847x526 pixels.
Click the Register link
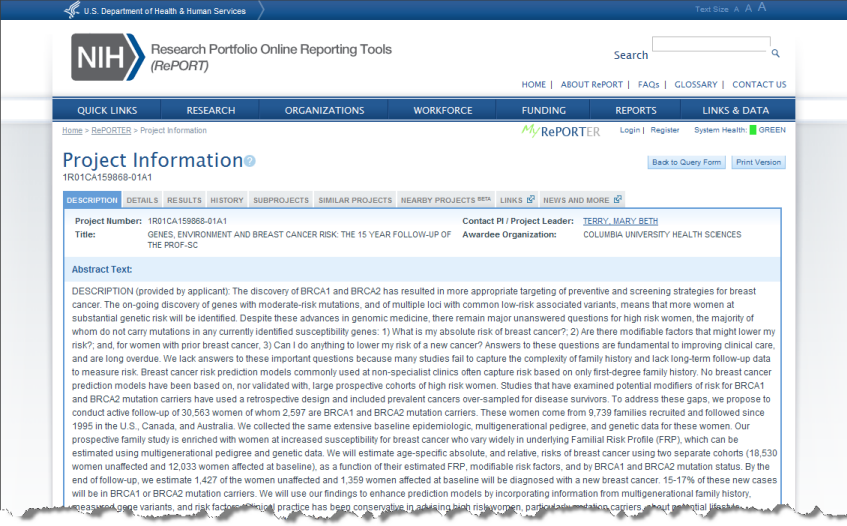(664, 130)
